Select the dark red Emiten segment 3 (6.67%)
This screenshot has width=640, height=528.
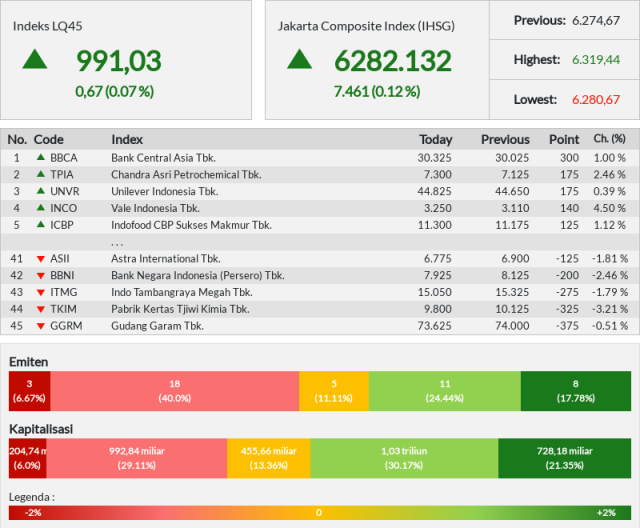tap(29, 391)
